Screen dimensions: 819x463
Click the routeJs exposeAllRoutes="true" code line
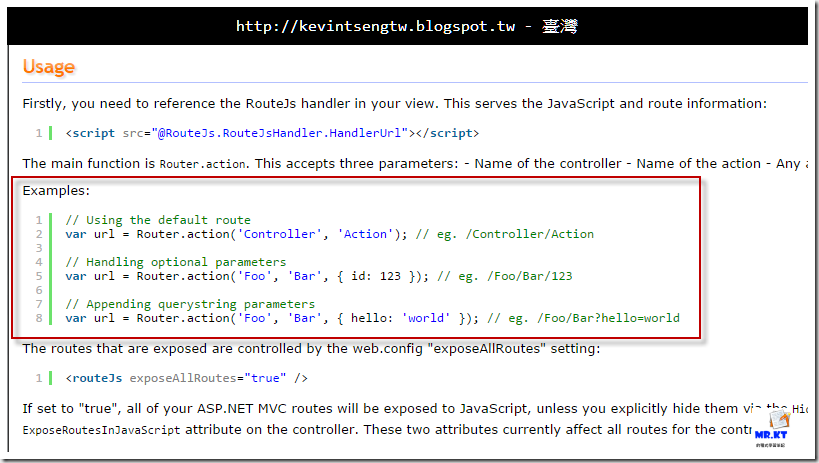click(186, 378)
